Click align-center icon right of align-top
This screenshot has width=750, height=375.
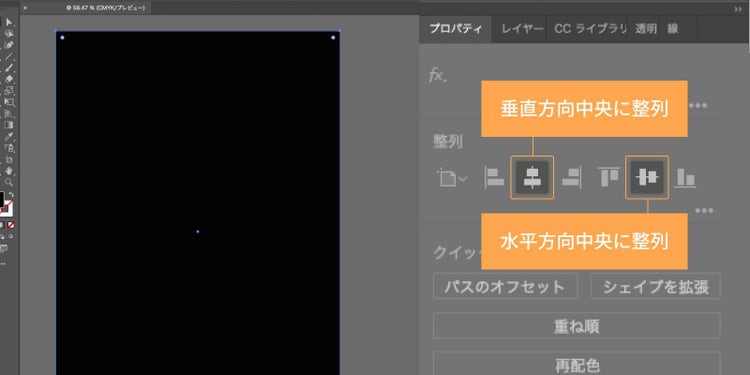tap(647, 177)
